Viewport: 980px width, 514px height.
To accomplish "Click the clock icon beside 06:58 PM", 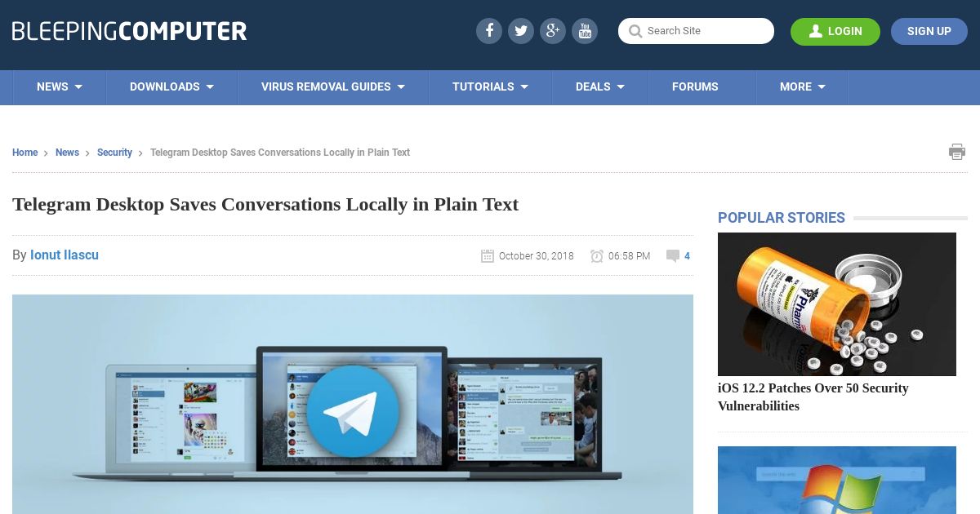I will point(597,256).
